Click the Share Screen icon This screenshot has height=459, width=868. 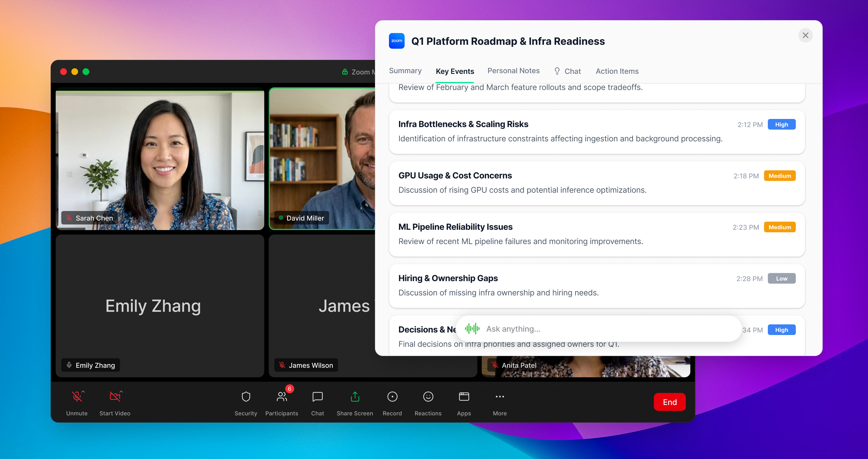(x=355, y=397)
